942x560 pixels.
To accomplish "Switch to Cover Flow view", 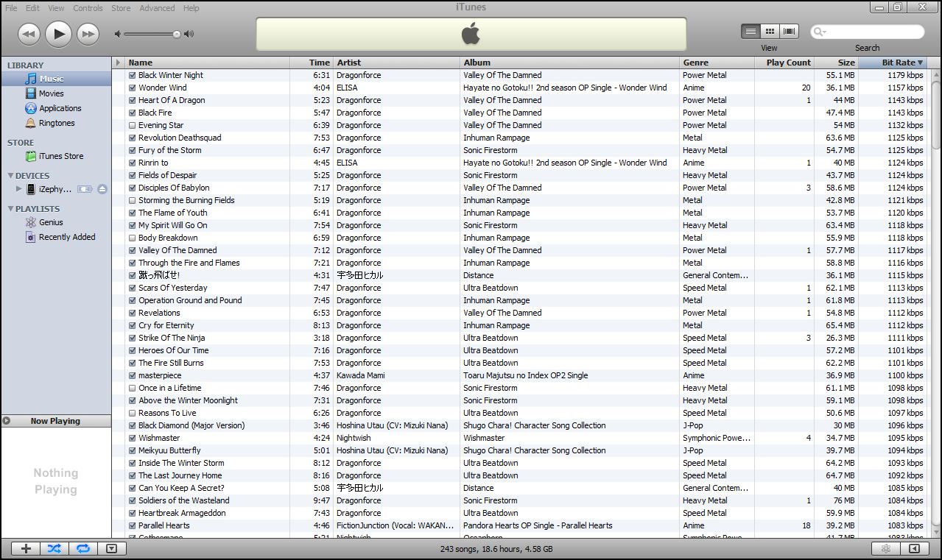I will [x=790, y=32].
